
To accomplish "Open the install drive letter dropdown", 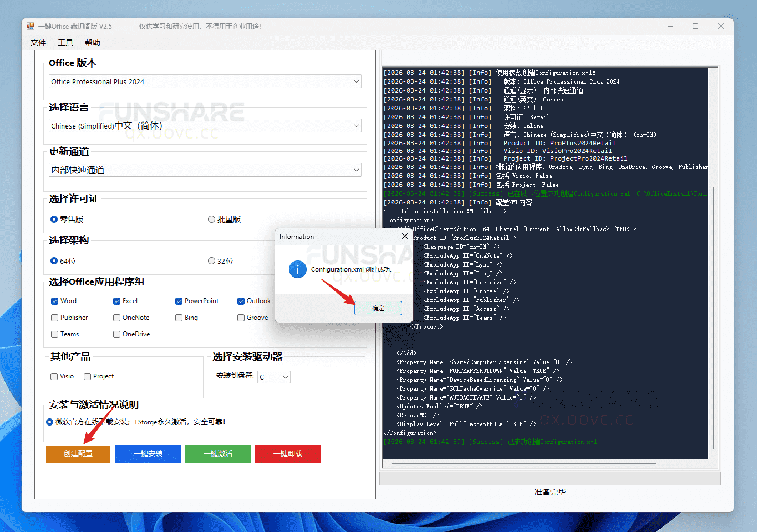I will pos(285,377).
